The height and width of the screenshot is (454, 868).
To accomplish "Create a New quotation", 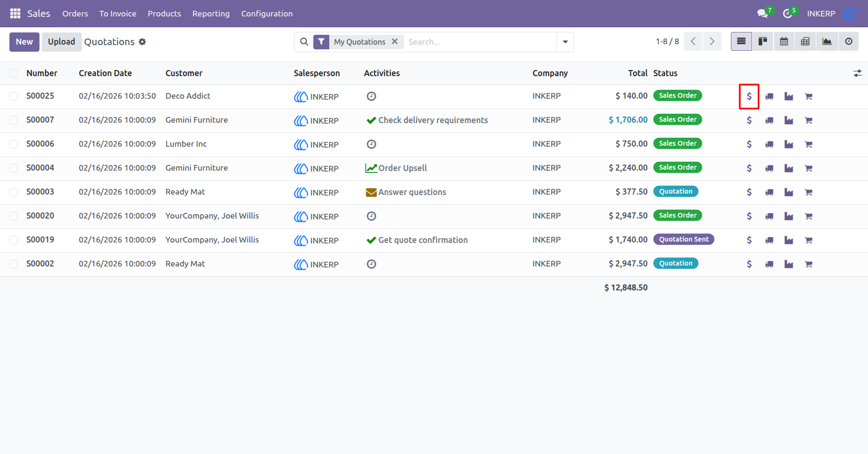I will pyautogui.click(x=24, y=42).
